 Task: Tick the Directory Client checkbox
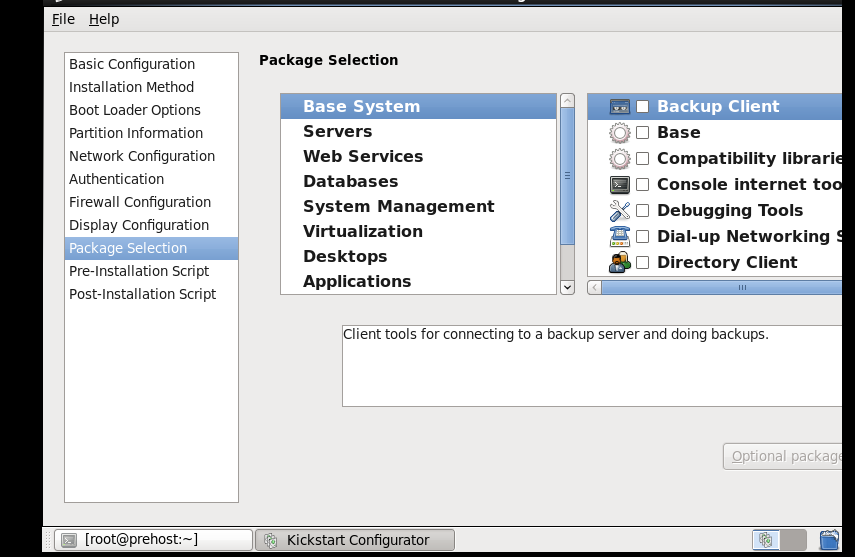coord(643,262)
